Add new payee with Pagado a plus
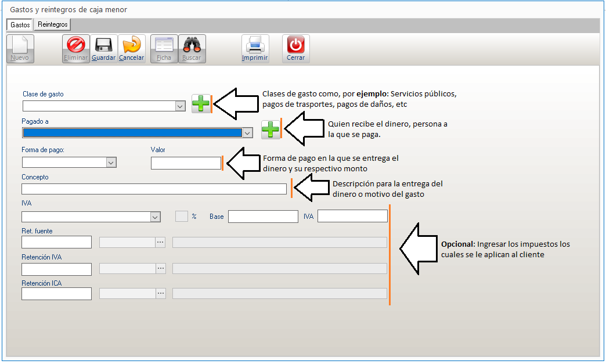The height and width of the screenshot is (364, 606). [x=270, y=129]
